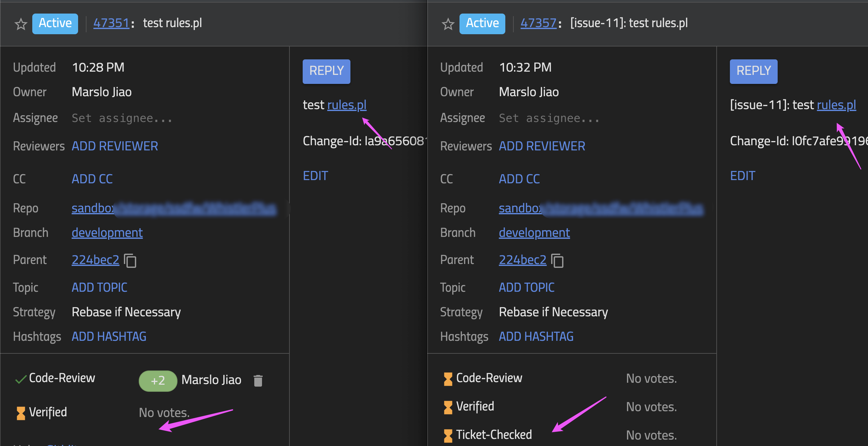
Task: Edit commit message of change 47357
Action: tap(743, 176)
